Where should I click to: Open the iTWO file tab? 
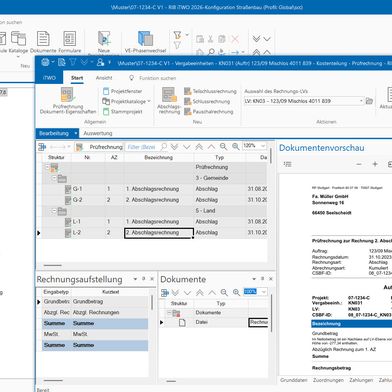[x=49, y=78]
